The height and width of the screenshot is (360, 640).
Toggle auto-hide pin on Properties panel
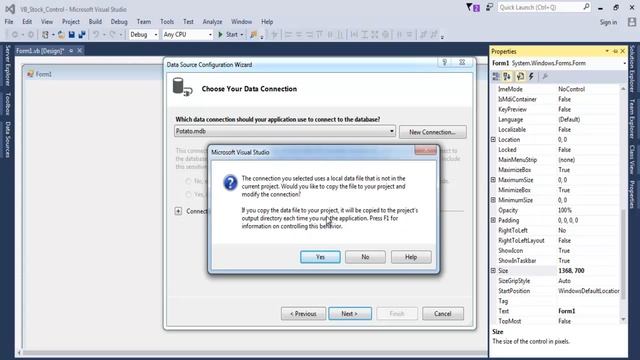pos(616,51)
